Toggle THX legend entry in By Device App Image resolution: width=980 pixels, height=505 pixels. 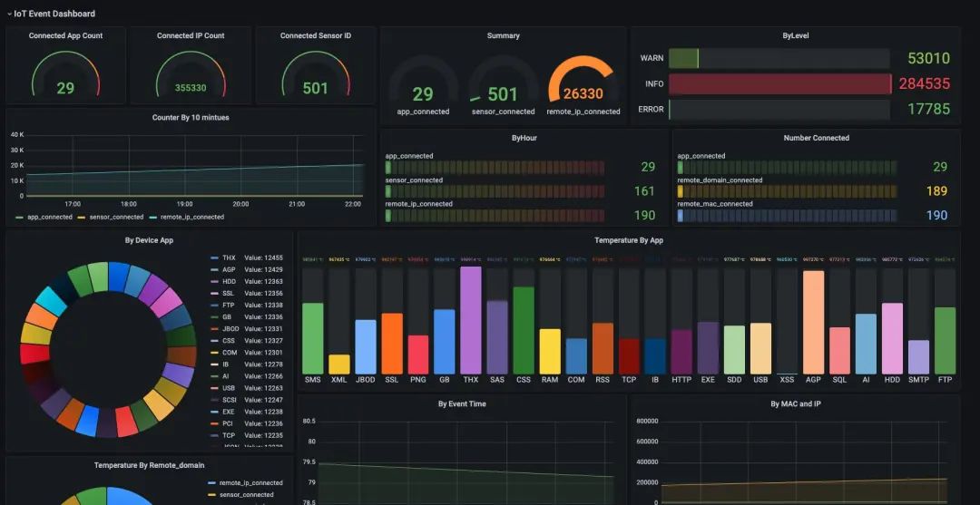(x=229, y=257)
